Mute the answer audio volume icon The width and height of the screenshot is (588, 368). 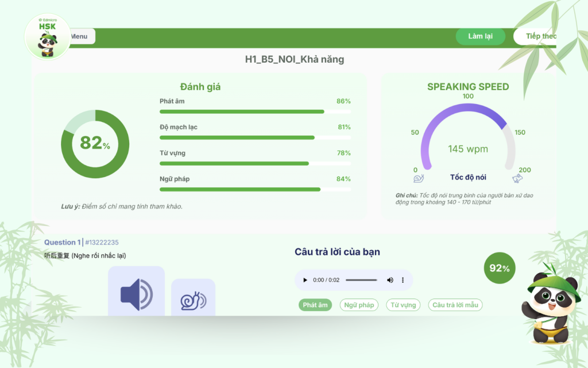(x=390, y=280)
